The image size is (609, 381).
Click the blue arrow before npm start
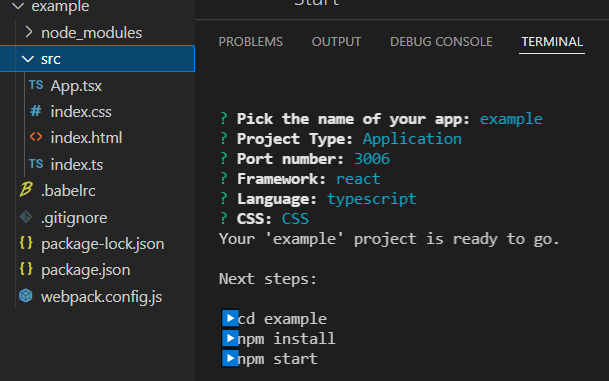pos(230,358)
